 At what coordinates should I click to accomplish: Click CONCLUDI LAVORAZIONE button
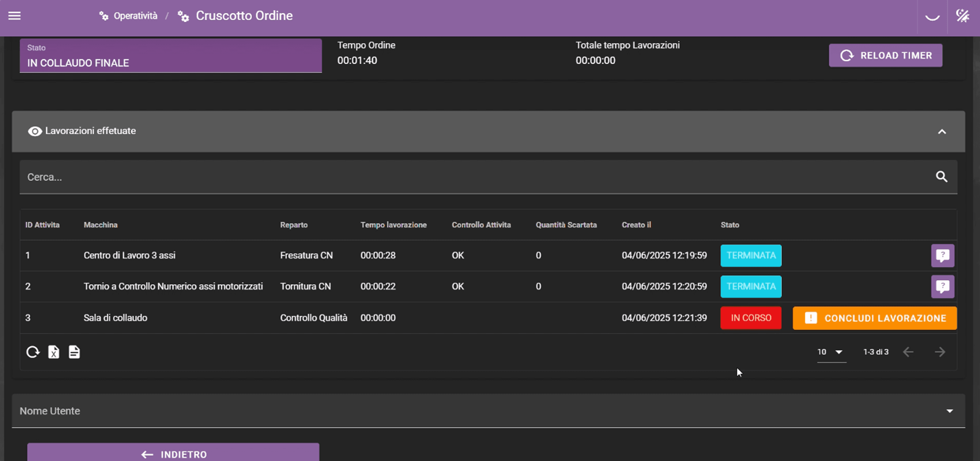(874, 318)
